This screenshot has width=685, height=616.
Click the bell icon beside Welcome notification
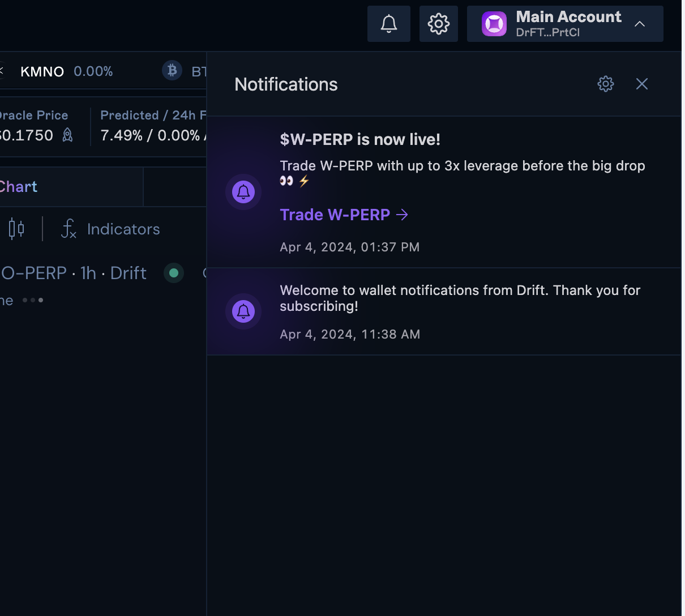pos(243,311)
